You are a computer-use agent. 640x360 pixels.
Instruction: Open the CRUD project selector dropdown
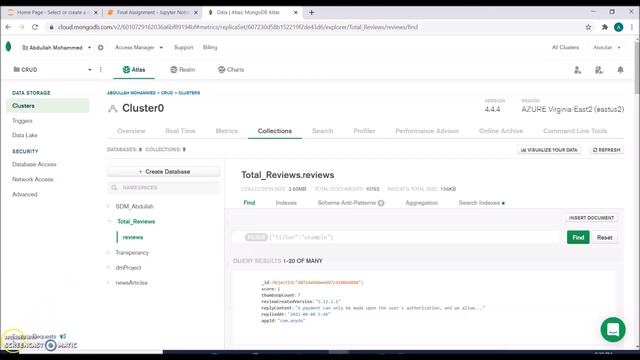[52, 69]
